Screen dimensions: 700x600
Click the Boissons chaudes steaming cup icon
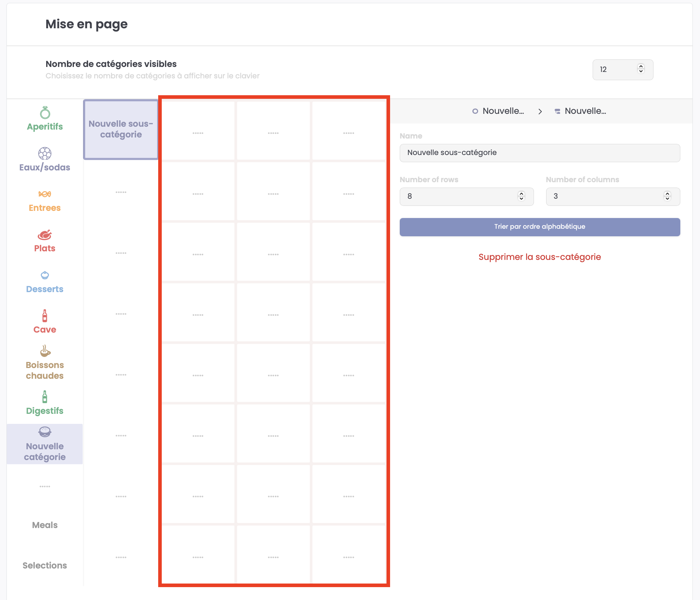[45, 351]
